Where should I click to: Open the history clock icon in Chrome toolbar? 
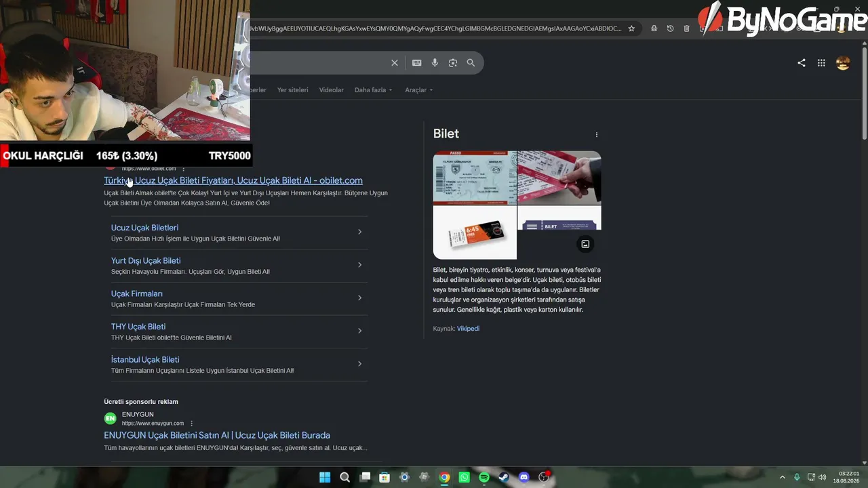670,28
